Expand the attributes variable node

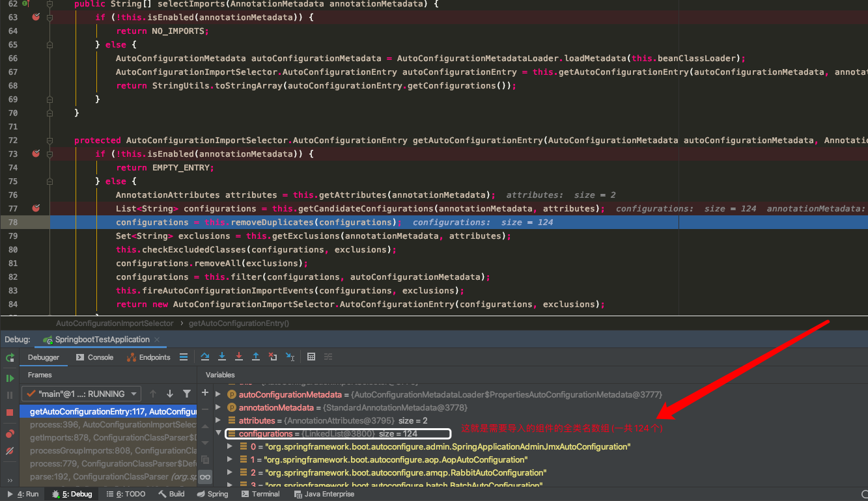218,420
